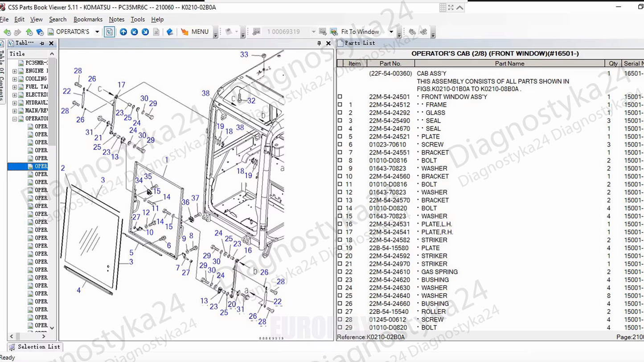The width and height of the screenshot is (644, 362).
Task: Check the box for item 6 SCREW
Action: [340, 145]
